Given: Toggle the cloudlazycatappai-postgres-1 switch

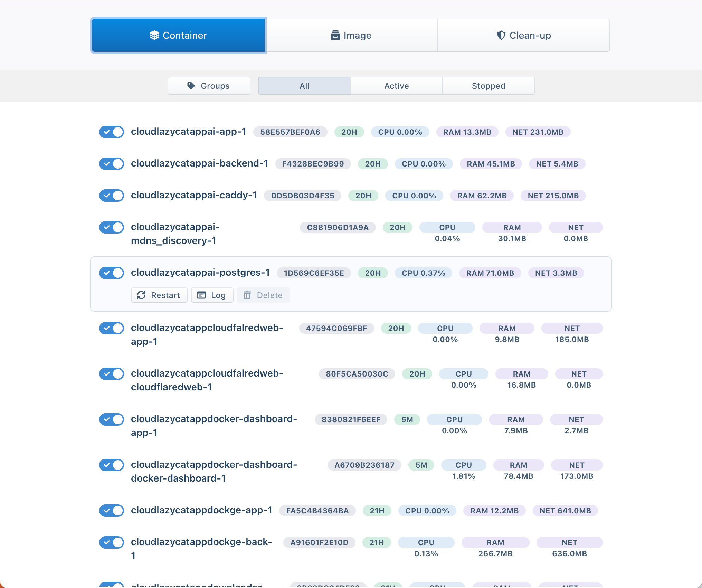Looking at the screenshot, I should point(112,273).
